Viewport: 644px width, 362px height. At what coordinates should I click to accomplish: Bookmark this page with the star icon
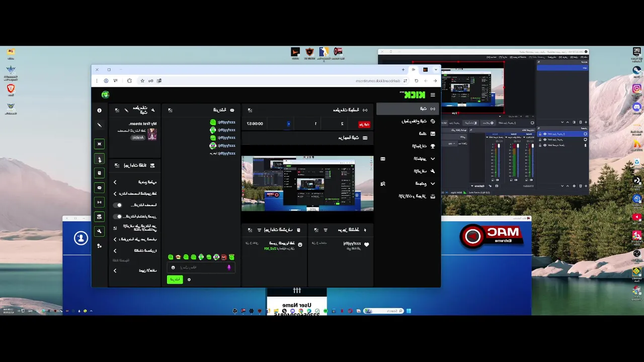click(x=142, y=80)
